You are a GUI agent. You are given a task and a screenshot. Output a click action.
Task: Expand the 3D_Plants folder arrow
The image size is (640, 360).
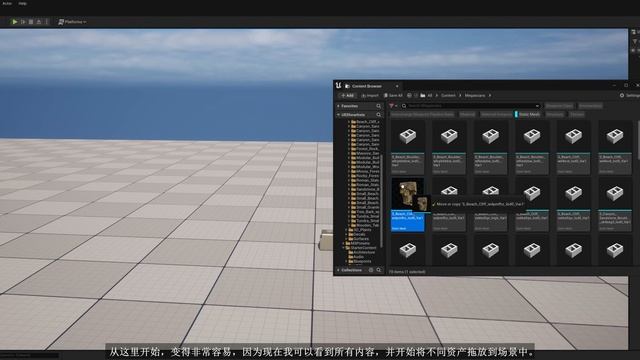point(347,230)
